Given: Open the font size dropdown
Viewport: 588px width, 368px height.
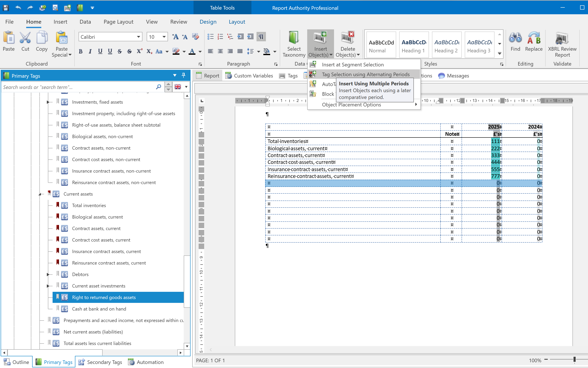Looking at the screenshot, I should point(164,37).
